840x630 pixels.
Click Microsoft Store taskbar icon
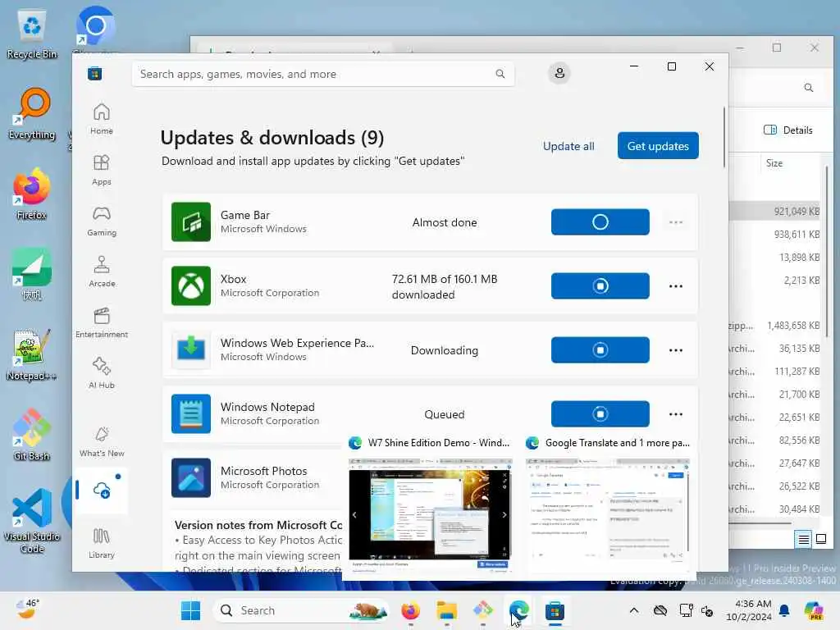click(x=555, y=610)
